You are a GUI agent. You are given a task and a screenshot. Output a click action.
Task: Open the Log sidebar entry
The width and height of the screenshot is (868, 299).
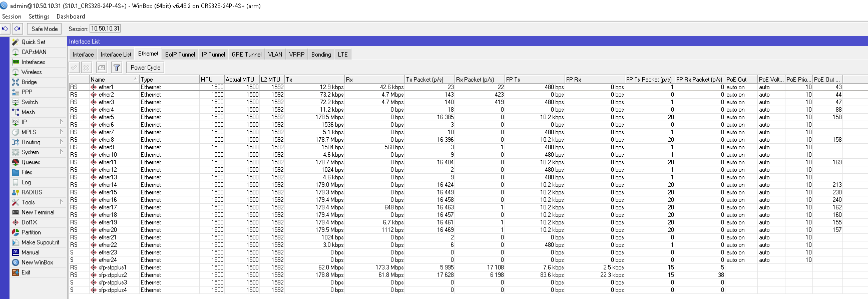[26, 182]
